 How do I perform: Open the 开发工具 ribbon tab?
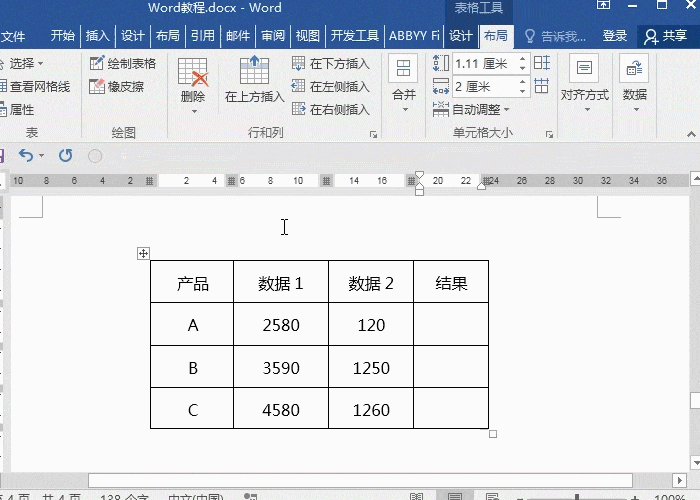tap(354, 36)
